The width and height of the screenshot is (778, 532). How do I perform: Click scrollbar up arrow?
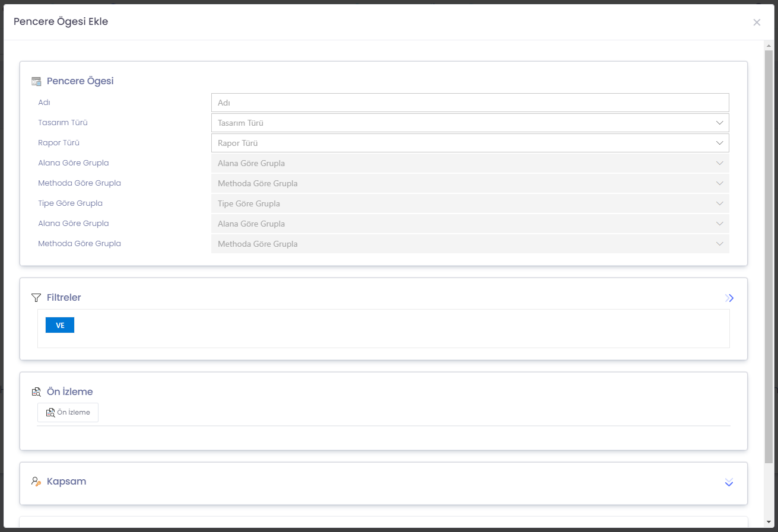coord(769,45)
